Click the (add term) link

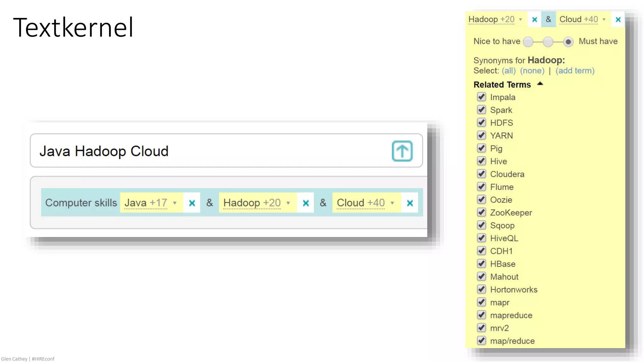coord(575,71)
